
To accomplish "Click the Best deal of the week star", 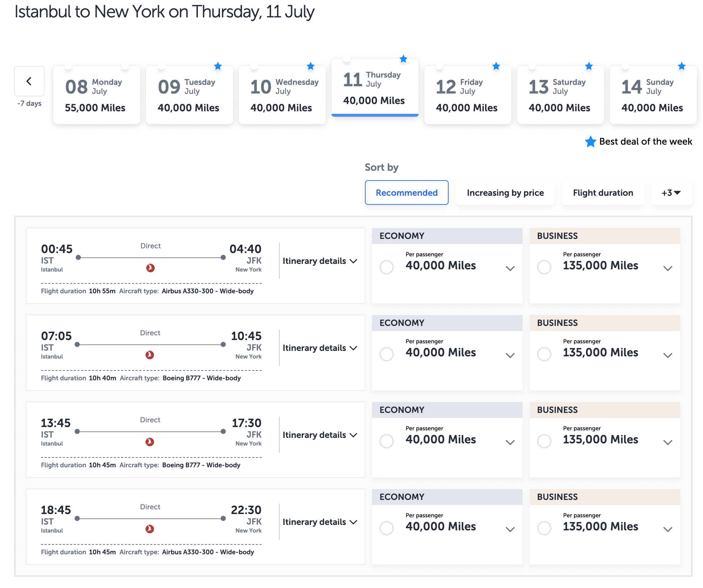I will tap(590, 142).
